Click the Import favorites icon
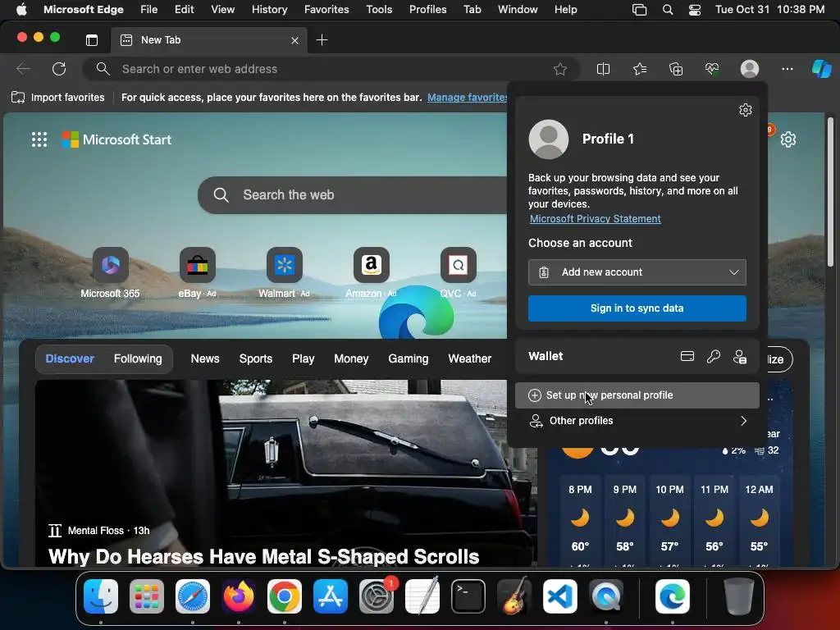Image resolution: width=840 pixels, height=630 pixels. pyautogui.click(x=18, y=97)
